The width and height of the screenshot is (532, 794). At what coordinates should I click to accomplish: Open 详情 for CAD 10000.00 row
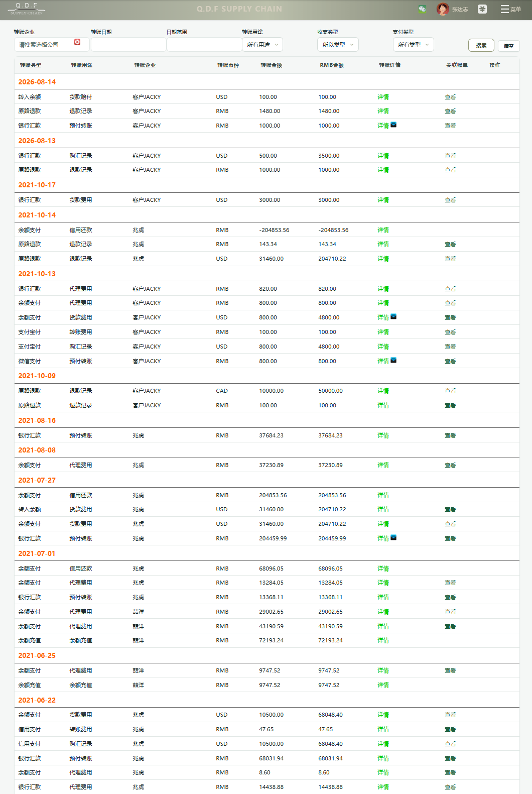(383, 391)
